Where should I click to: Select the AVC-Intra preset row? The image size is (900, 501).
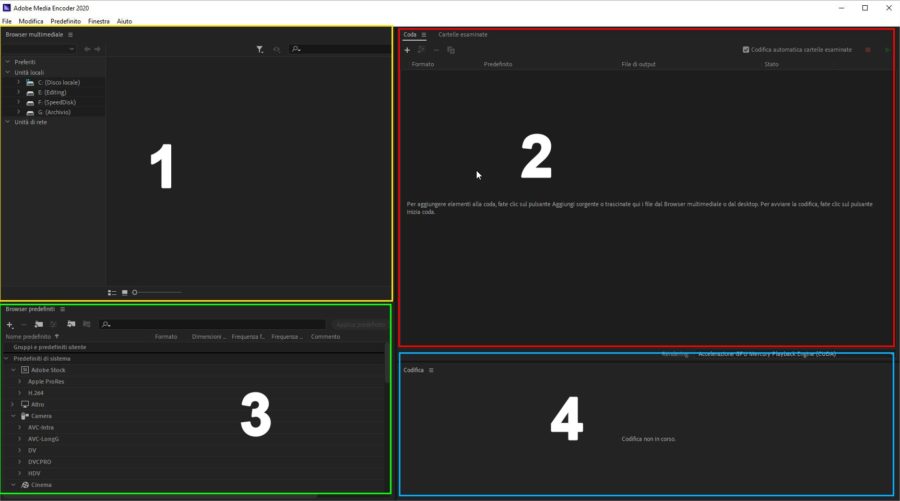tap(194, 428)
